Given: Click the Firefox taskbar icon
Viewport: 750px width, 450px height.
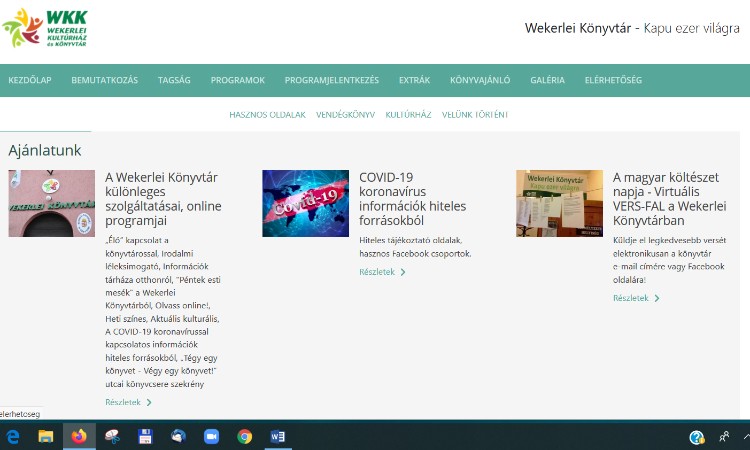Looking at the screenshot, I should [x=79, y=436].
